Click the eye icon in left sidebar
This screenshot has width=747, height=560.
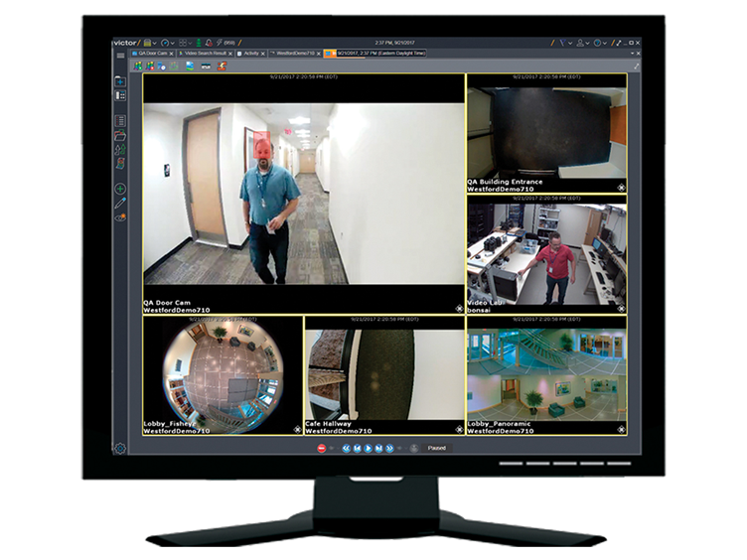click(121, 216)
